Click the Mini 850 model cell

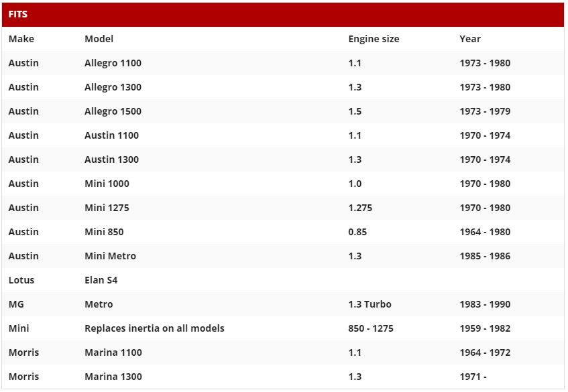104,232
